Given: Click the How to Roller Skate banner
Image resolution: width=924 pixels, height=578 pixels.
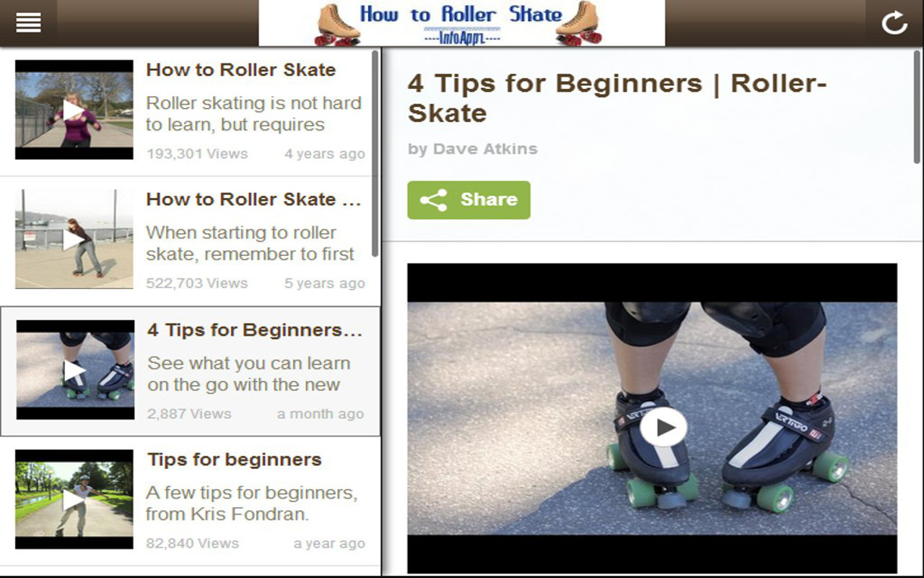Looking at the screenshot, I should point(462,23).
